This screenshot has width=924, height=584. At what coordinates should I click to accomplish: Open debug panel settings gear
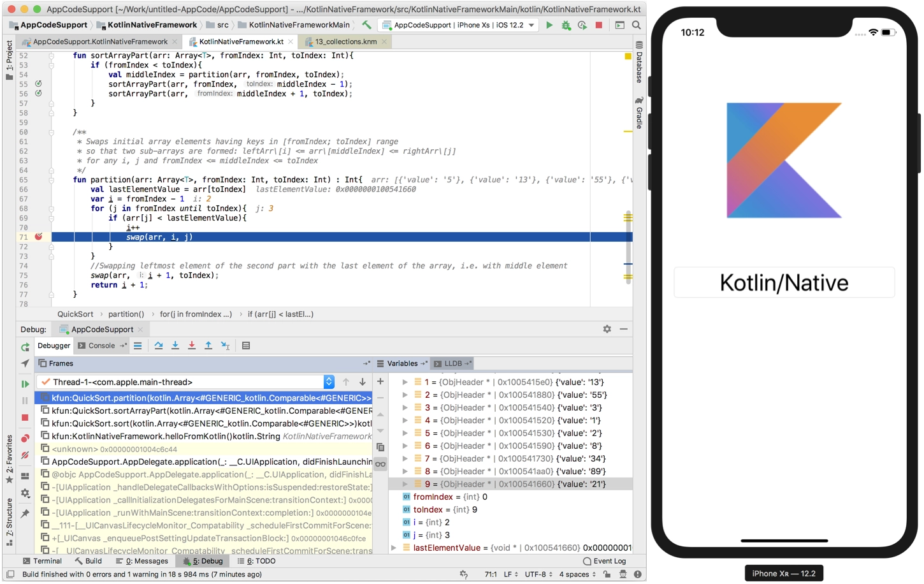tap(607, 329)
